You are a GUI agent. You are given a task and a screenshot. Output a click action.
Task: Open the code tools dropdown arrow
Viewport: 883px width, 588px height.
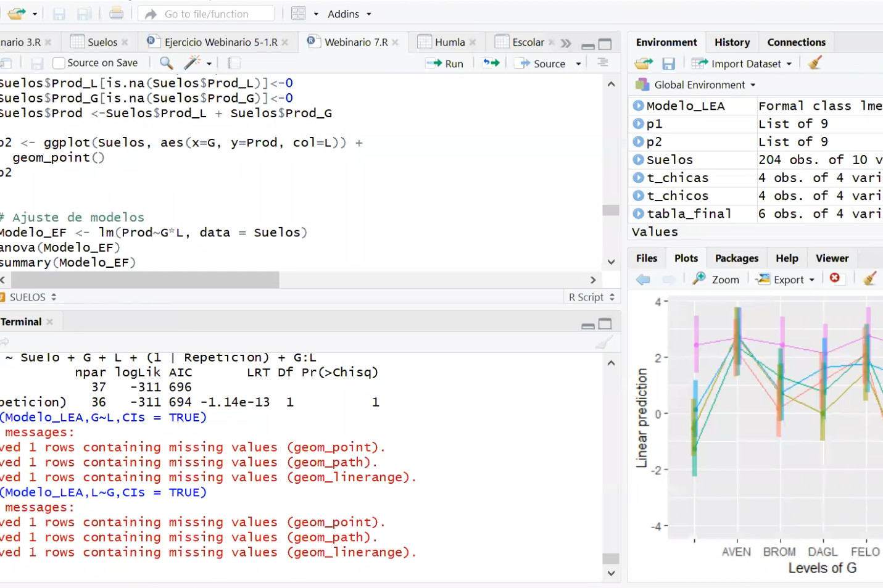pyautogui.click(x=209, y=63)
